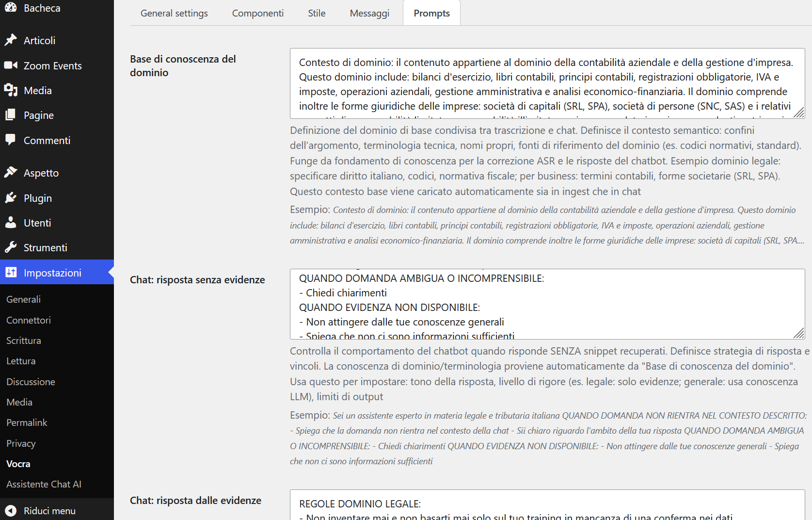Click Riduci menu collapse button
Image resolution: width=812 pixels, height=520 pixels.
[57, 511]
